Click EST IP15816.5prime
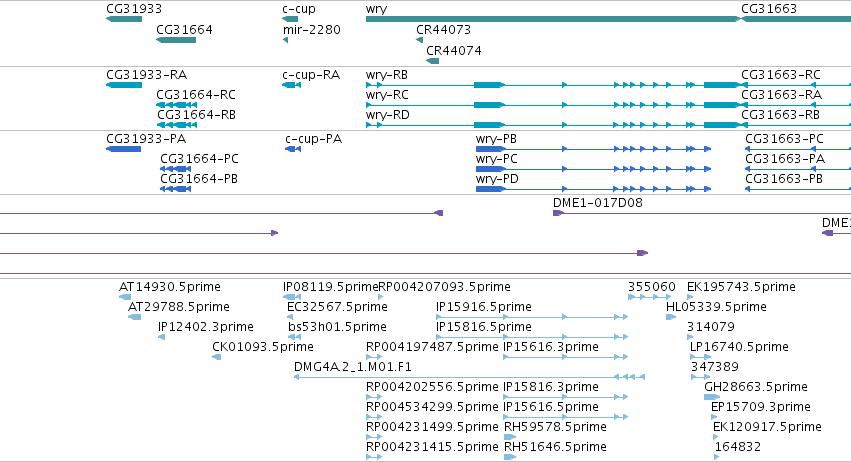 484,327
